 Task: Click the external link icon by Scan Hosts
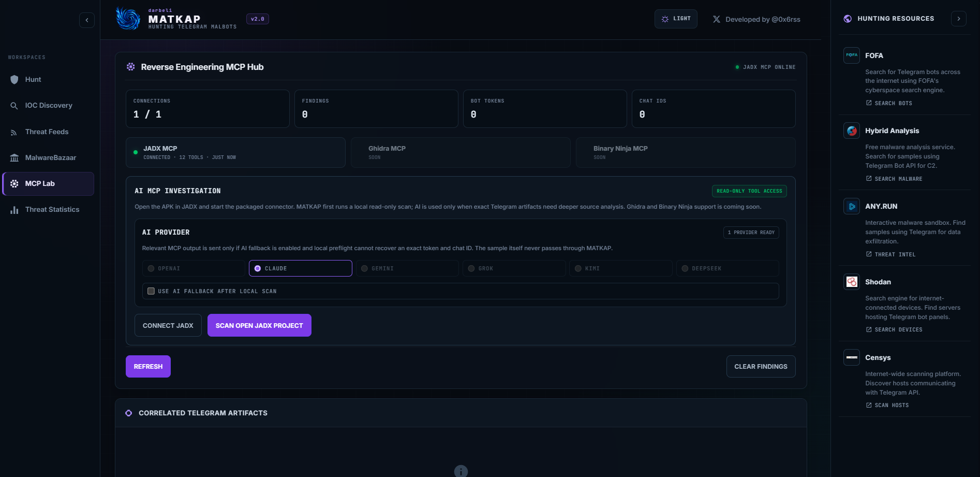point(869,405)
